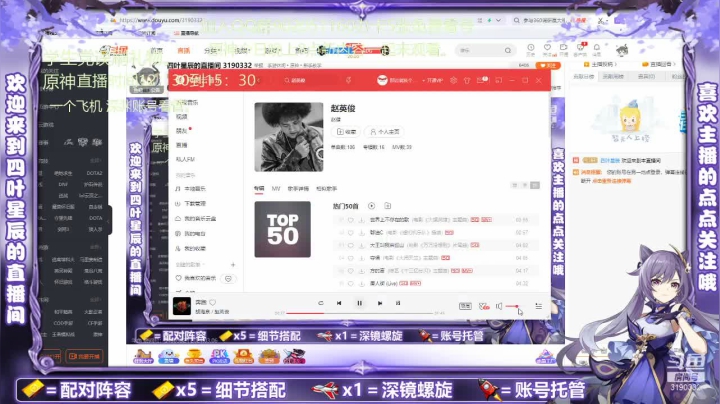720x404 pixels.
Task: Switch to mini player mode icon
Action: coord(499,80)
